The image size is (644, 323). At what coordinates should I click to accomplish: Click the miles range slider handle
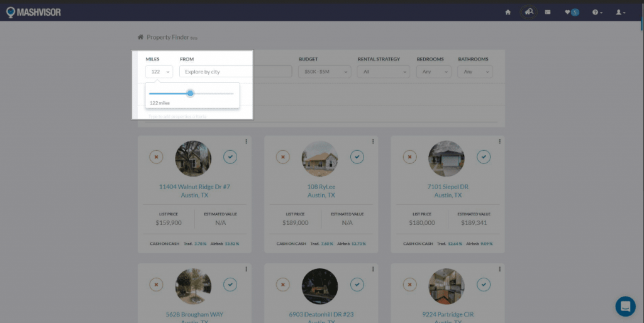(190, 93)
